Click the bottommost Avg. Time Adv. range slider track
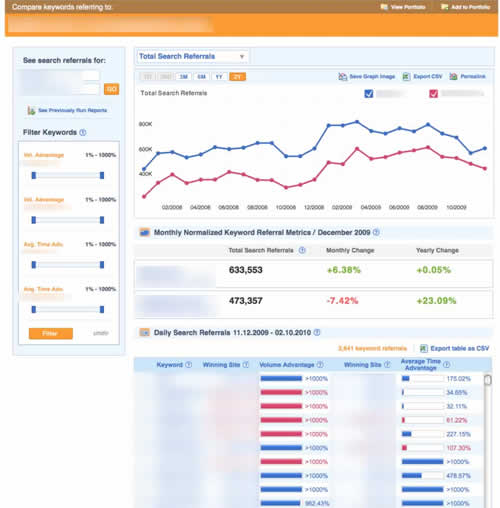The height and width of the screenshot is (508, 500). 68,310
